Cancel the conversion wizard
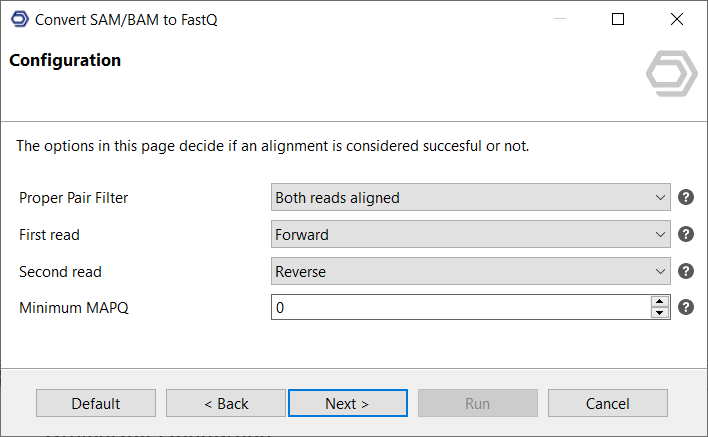 pyautogui.click(x=607, y=403)
